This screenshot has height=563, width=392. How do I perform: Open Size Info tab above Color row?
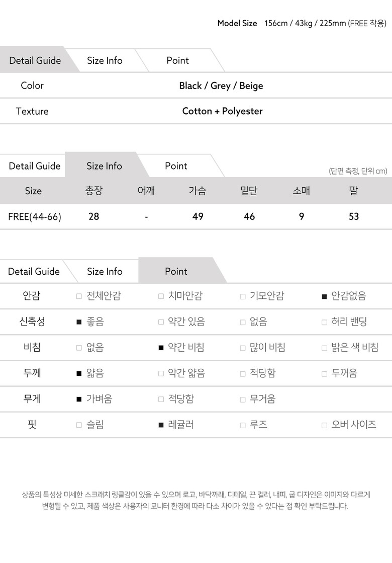105,61
